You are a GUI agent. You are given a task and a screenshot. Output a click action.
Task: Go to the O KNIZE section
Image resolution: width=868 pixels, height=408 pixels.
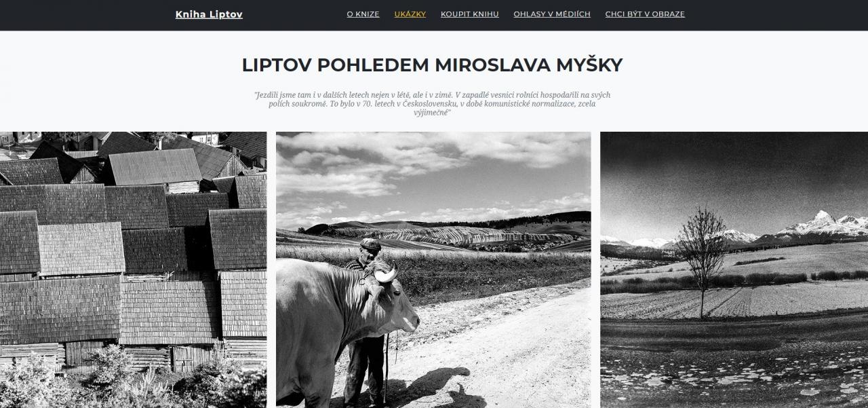[363, 14]
